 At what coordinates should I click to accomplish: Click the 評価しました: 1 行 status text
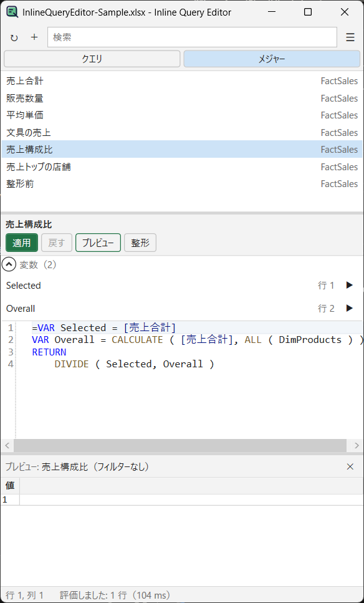115,596
